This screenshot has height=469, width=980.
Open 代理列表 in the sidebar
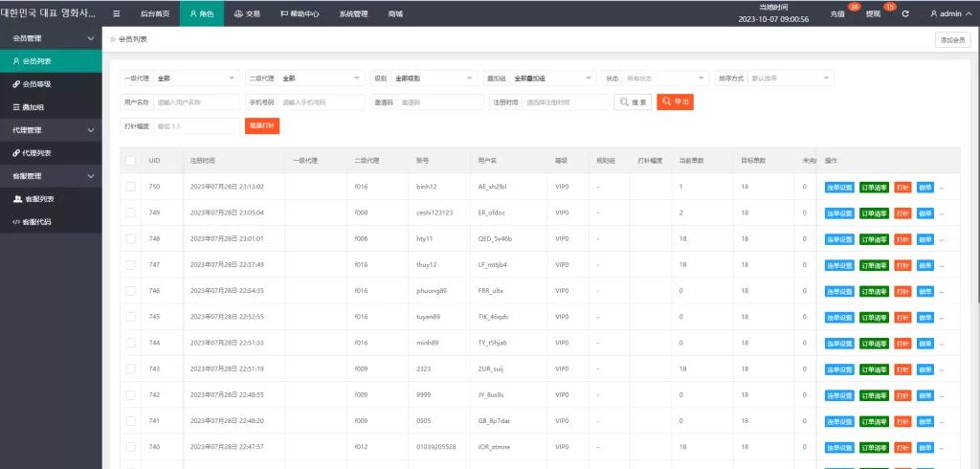point(36,153)
